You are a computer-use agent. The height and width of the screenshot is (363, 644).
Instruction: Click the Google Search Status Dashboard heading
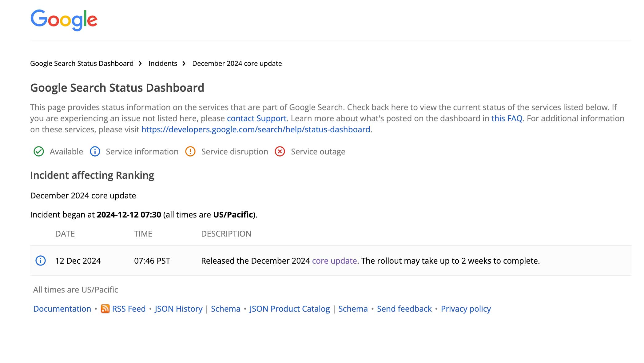117,88
